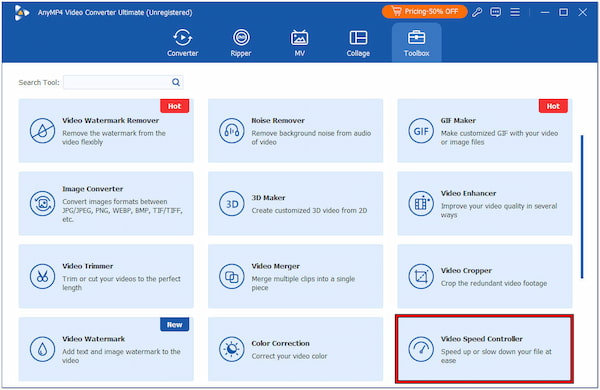Image resolution: width=600 pixels, height=390 pixels.
Task: Click the Video Enhancer icon
Action: click(421, 204)
